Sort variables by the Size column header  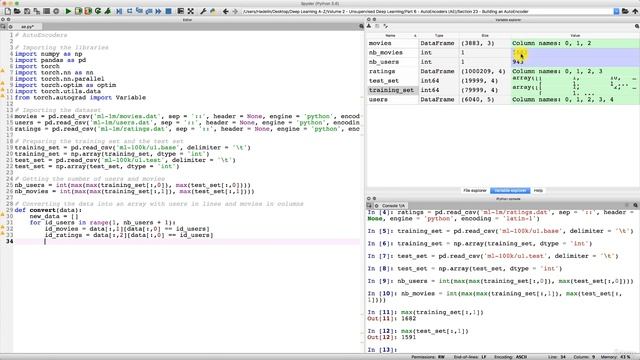485,36
